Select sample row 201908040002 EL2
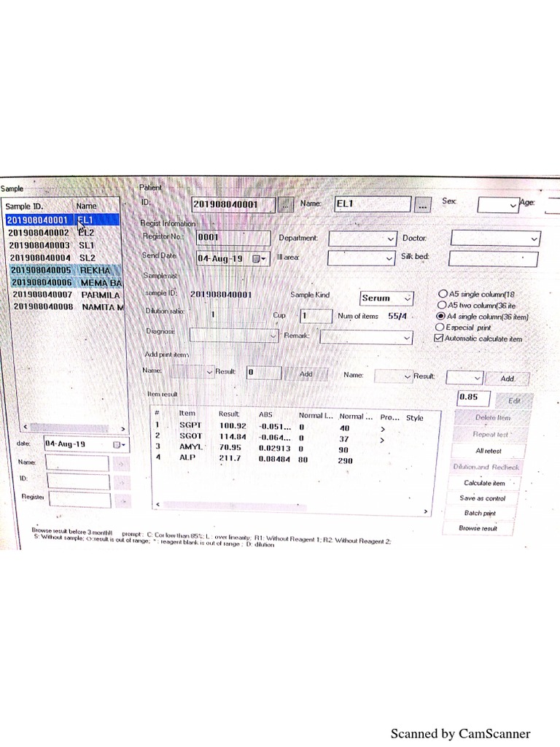 [x=64, y=233]
